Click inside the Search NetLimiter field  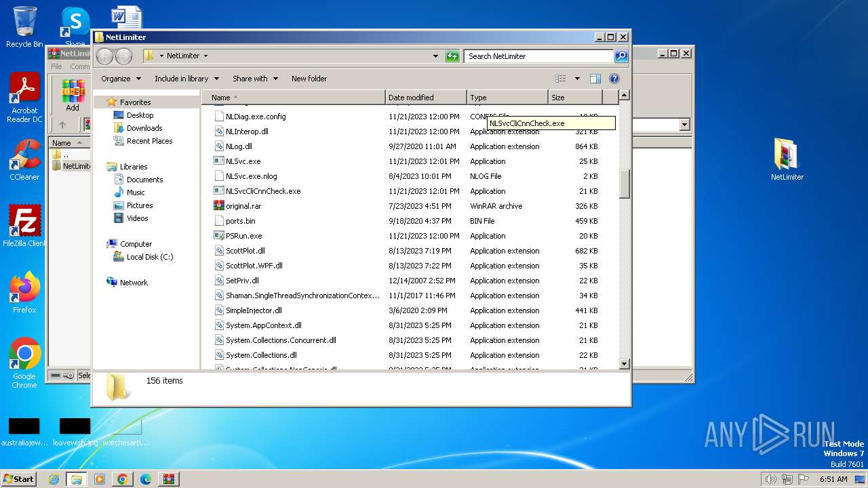point(539,56)
